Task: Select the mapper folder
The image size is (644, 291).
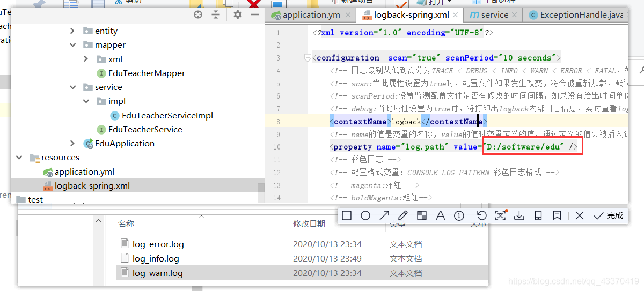Action: [105, 45]
